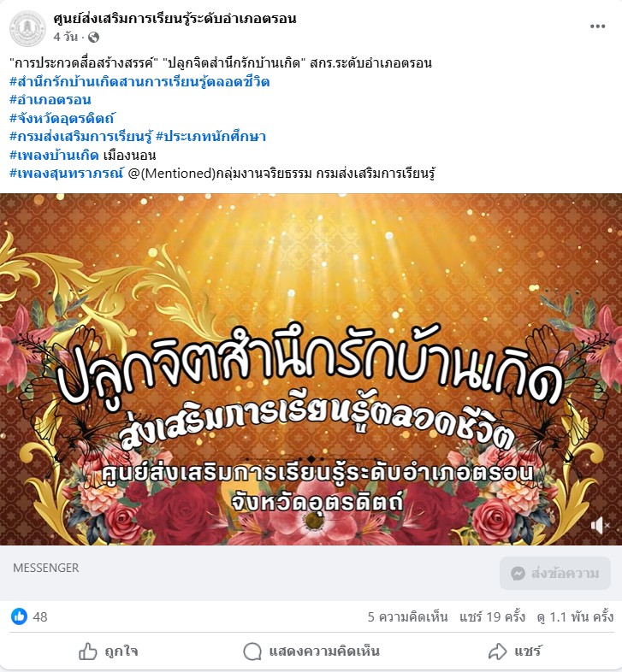The height and width of the screenshot is (672, 622).
Task: Click the share arrow icon
Action: pos(498,651)
